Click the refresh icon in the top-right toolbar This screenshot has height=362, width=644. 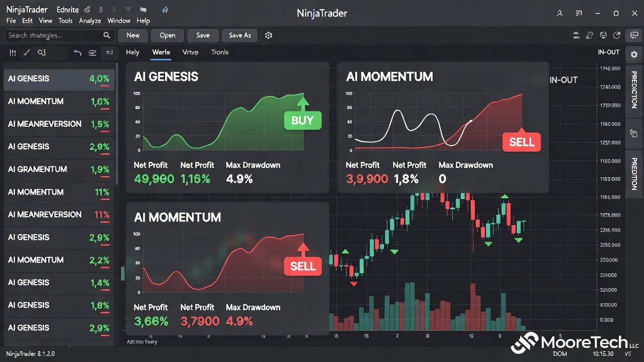tap(617, 35)
